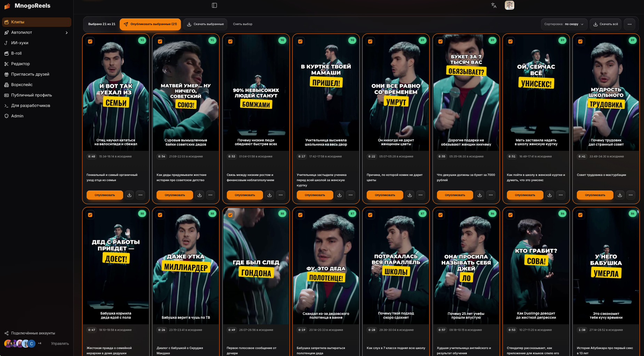
Task: Open the toolbar three-dots overflow menu
Action: click(630, 24)
